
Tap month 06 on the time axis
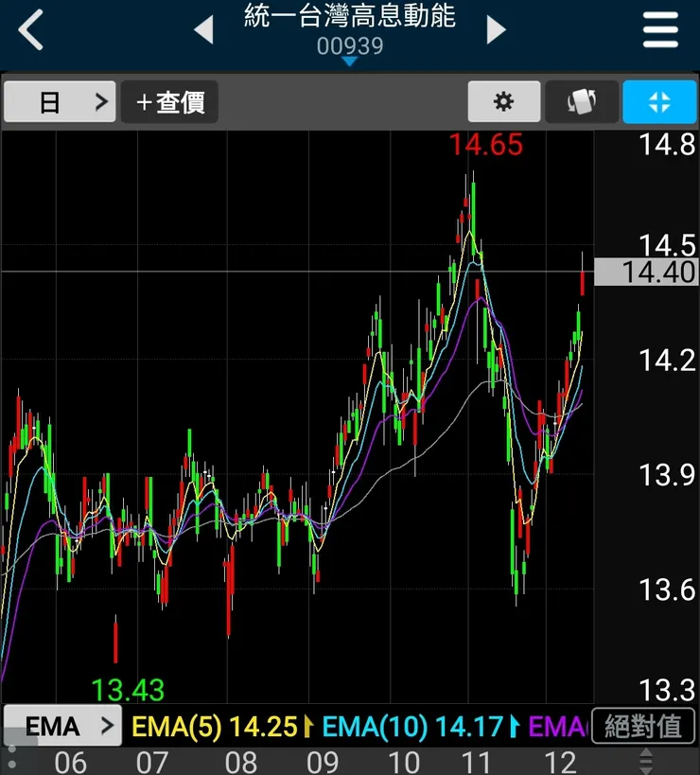click(x=71, y=762)
